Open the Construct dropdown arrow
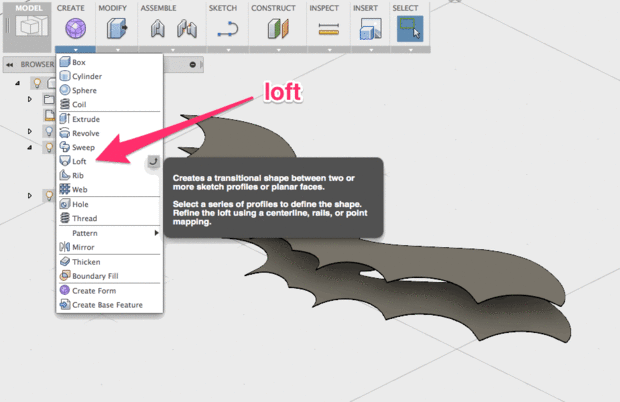Image resolution: width=620 pixels, height=402 pixels. coord(278,50)
